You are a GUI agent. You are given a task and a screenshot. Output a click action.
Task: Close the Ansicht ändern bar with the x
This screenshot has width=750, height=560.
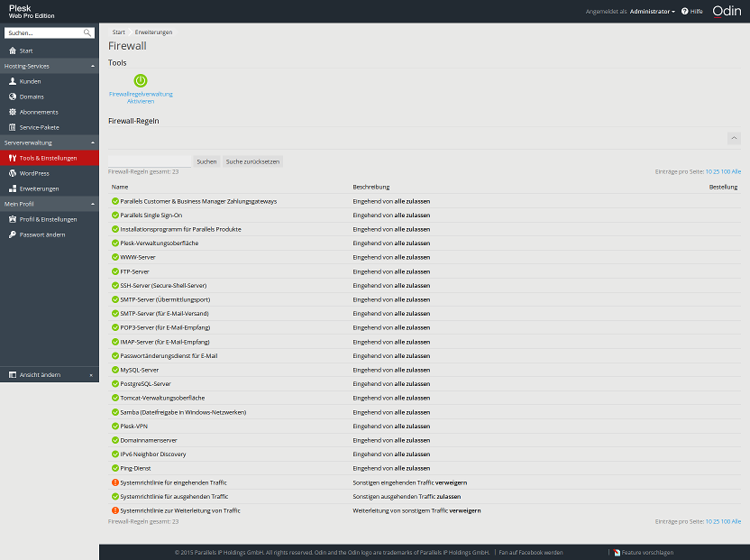tap(91, 375)
